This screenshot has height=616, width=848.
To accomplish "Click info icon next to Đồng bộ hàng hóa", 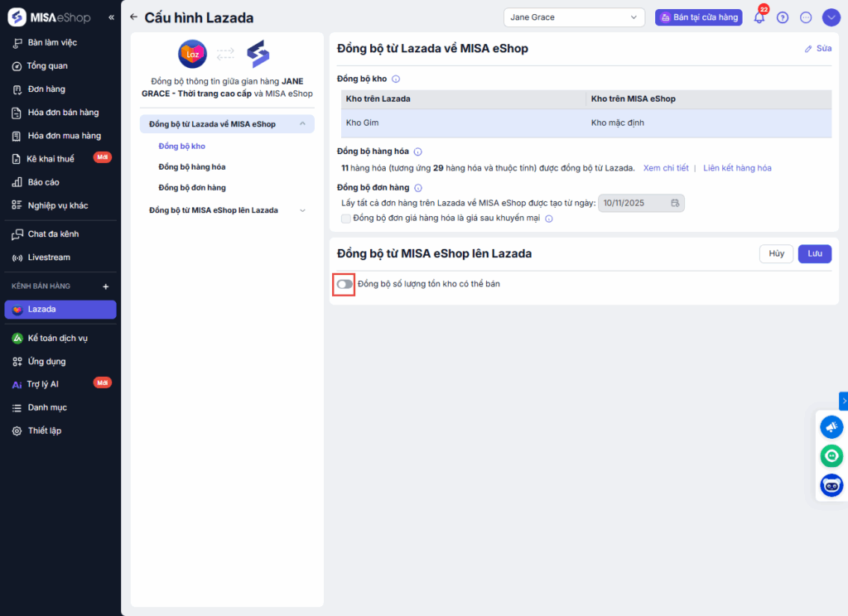I will pos(418,152).
